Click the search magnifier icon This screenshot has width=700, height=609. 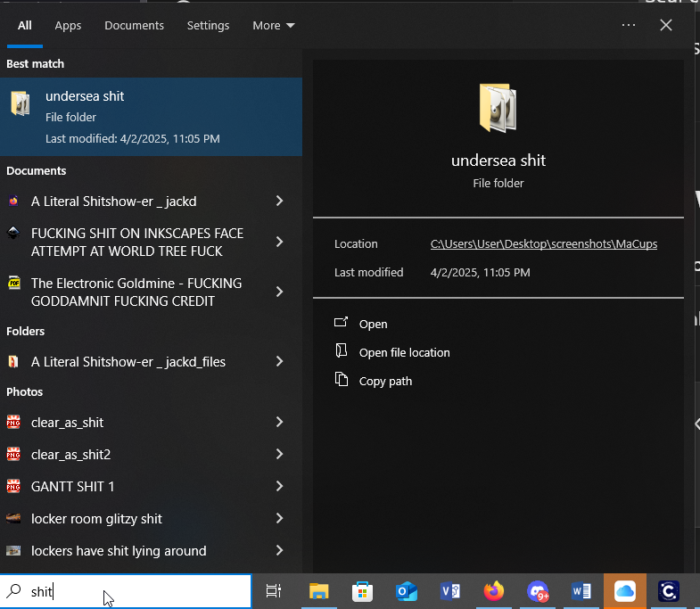pyautogui.click(x=13, y=591)
